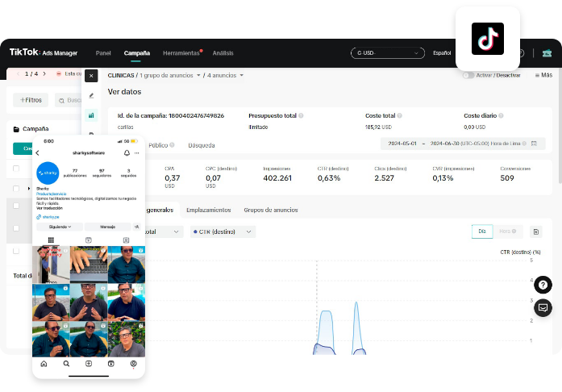The width and height of the screenshot is (562, 392).
Task: Tap the search icon in phone navigation
Action: [66, 365]
